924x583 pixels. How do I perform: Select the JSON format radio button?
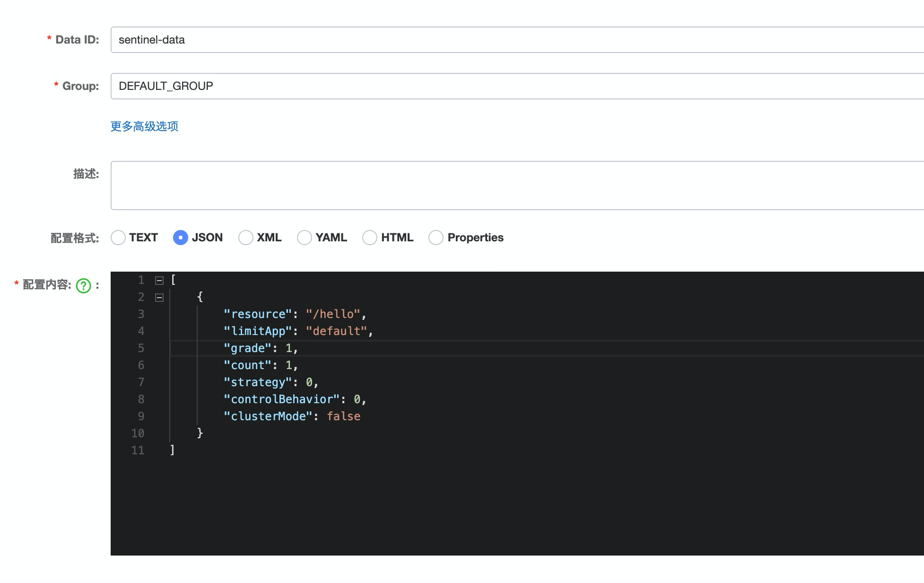pyautogui.click(x=181, y=238)
